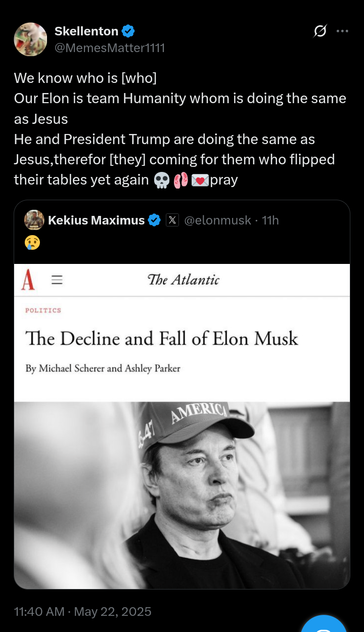The width and height of the screenshot is (364, 632).
Task: Click Skellenton's blue verified badge
Action: (x=128, y=31)
